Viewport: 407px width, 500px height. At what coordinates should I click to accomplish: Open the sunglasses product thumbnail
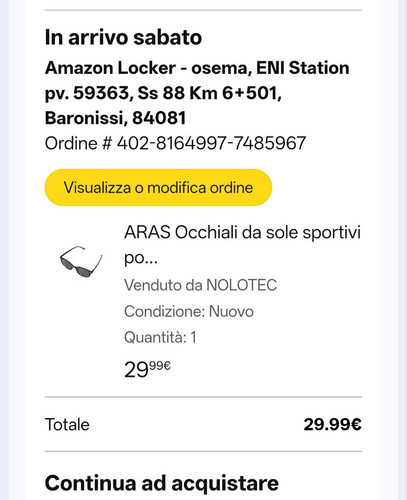[81, 261]
